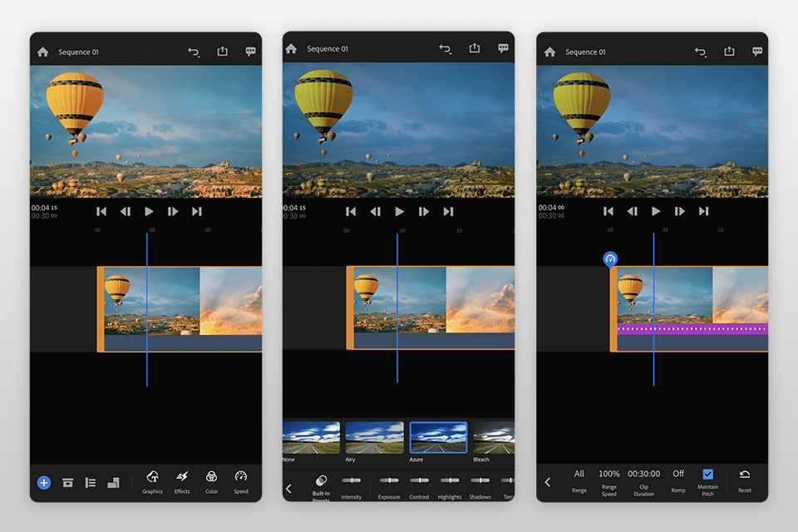Select the balloon clip in the left timeline
798x532 pixels.
[x=151, y=301]
